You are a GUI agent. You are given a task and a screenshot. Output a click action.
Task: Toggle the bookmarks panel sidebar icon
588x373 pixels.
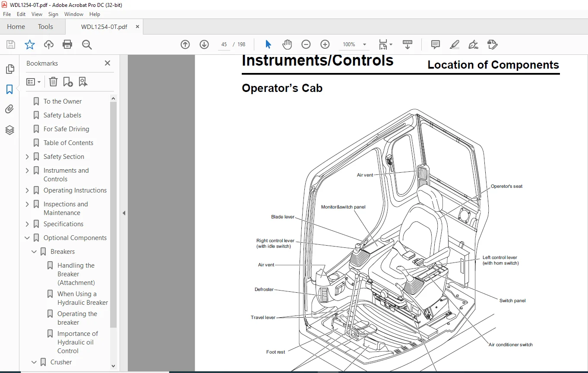pos(9,89)
